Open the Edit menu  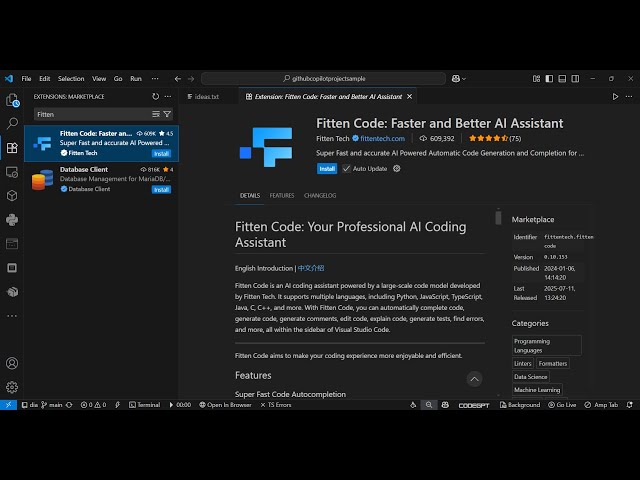click(x=44, y=78)
